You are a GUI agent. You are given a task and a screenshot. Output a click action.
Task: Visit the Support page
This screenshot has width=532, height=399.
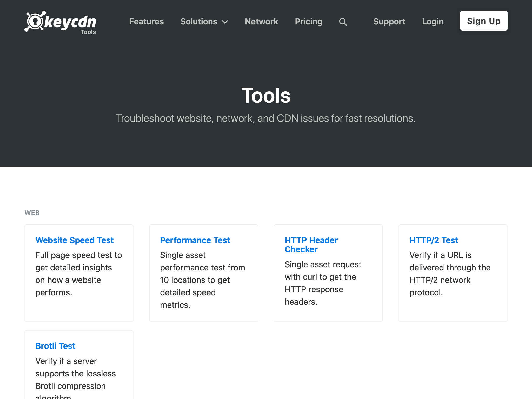pos(389,22)
